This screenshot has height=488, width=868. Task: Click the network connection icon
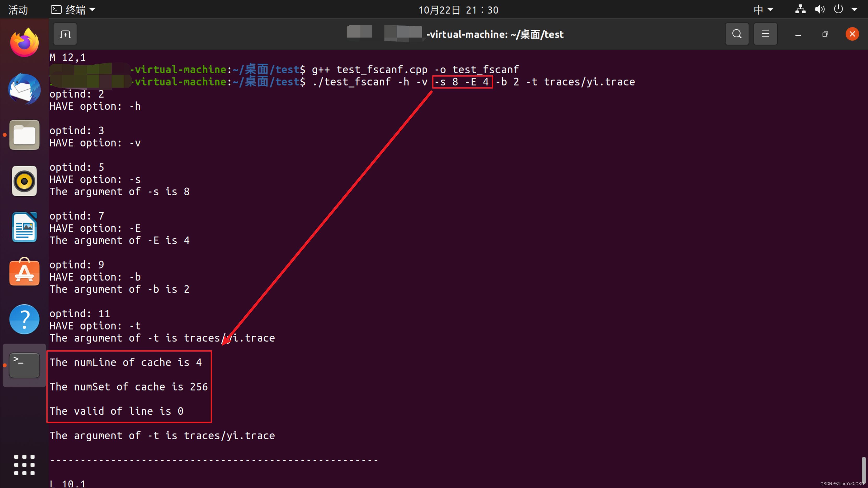point(800,10)
